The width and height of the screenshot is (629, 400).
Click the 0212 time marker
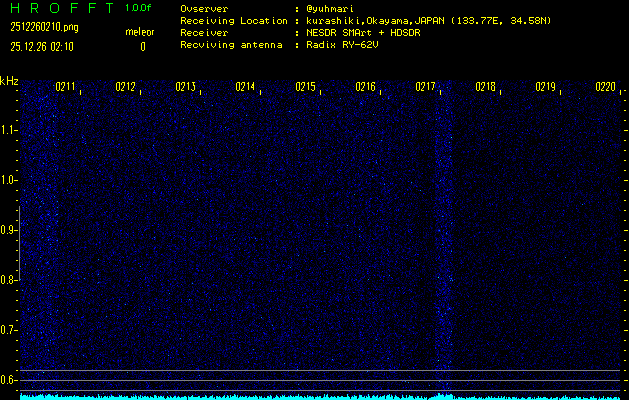(x=126, y=87)
